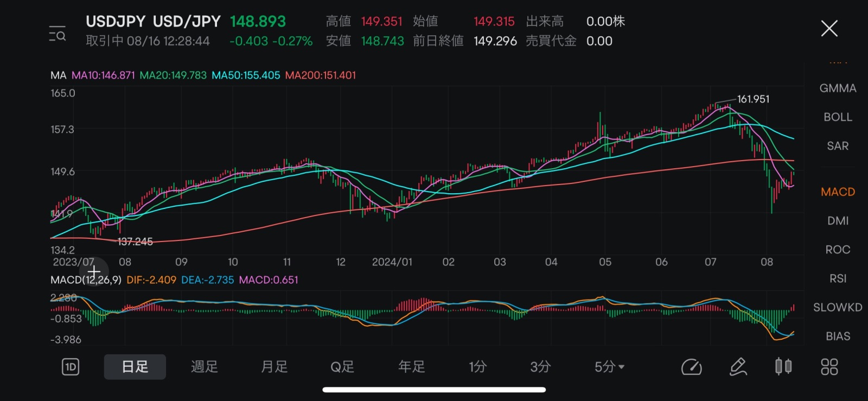The height and width of the screenshot is (401, 868).
Task: Enable the DMI indicator
Action: pos(838,221)
